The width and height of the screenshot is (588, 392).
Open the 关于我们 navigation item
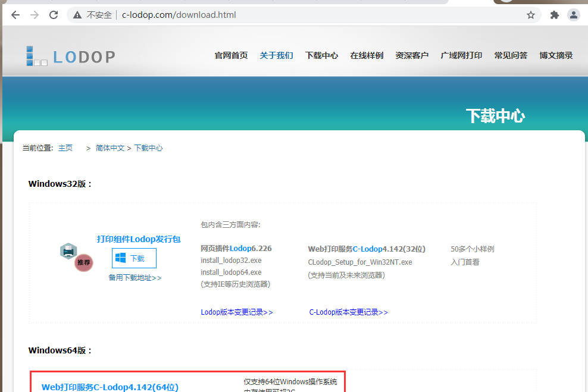(x=276, y=55)
